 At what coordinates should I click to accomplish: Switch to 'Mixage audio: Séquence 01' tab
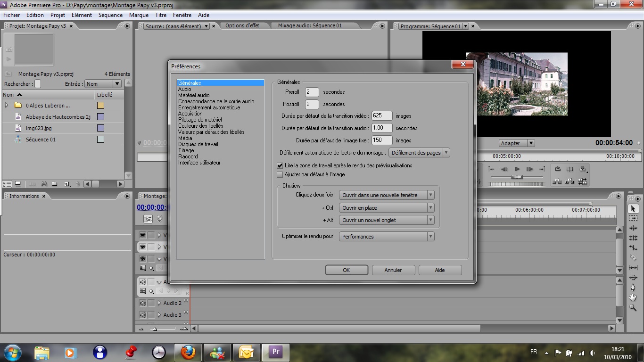[x=310, y=25]
